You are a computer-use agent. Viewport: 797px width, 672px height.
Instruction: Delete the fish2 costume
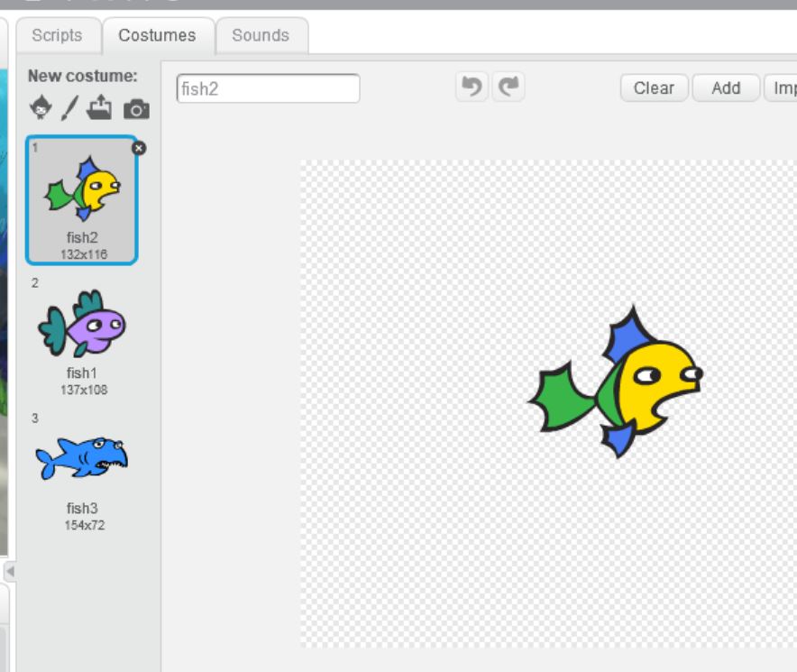click(x=139, y=148)
